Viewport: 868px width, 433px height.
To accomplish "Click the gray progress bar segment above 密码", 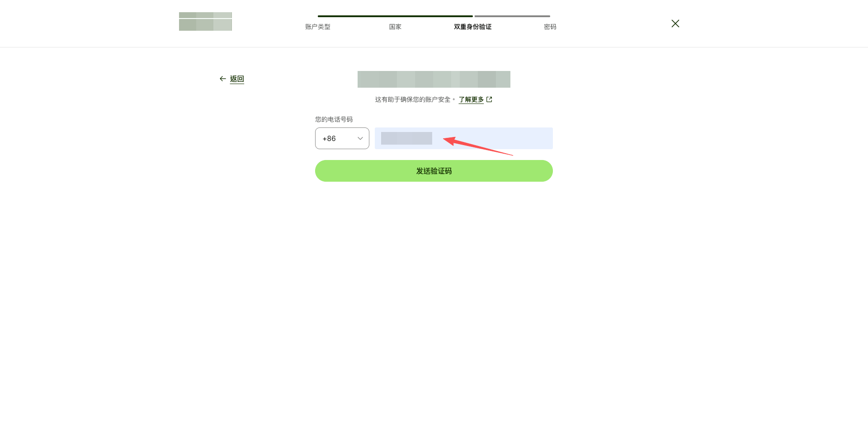I will click(512, 16).
